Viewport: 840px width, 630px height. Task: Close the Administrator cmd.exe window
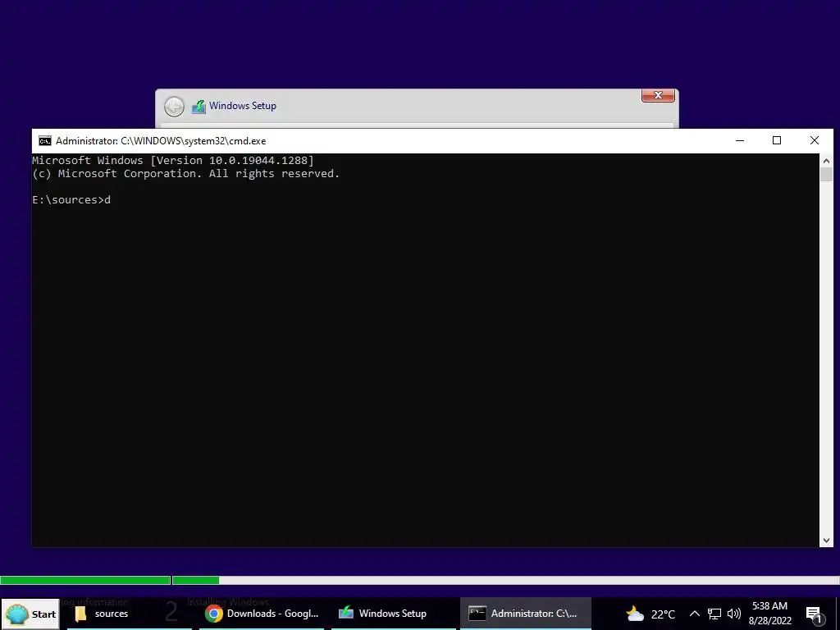click(x=815, y=141)
